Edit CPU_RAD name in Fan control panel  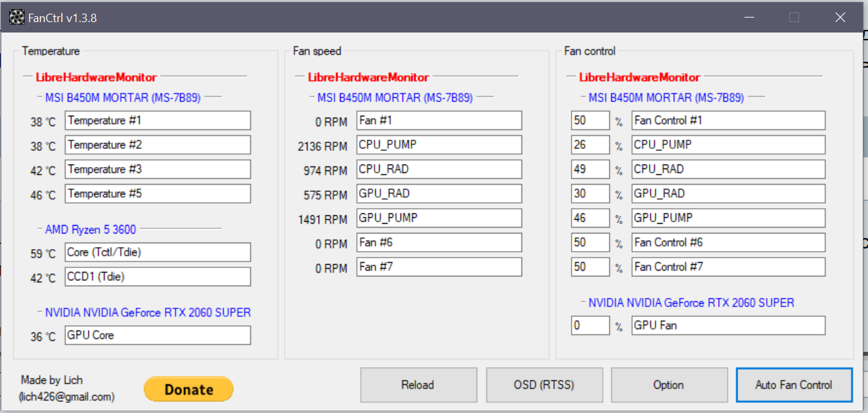pyautogui.click(x=728, y=170)
